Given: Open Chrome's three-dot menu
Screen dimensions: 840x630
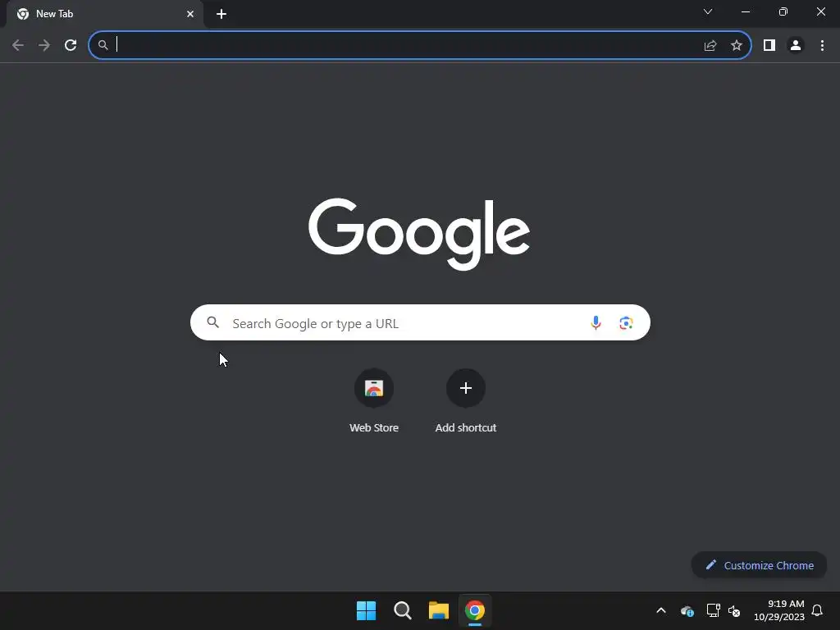Looking at the screenshot, I should pyautogui.click(x=822, y=46).
